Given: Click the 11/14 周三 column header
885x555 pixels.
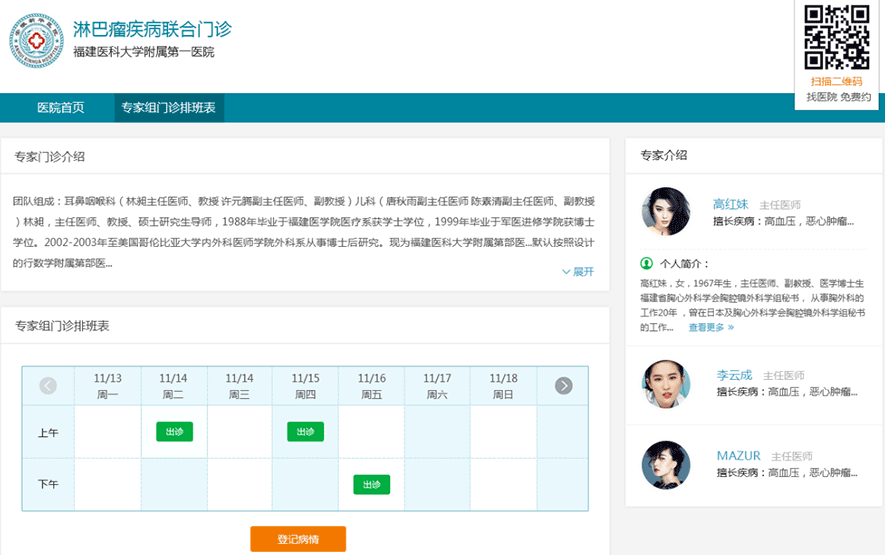Looking at the screenshot, I should pyautogui.click(x=239, y=386).
